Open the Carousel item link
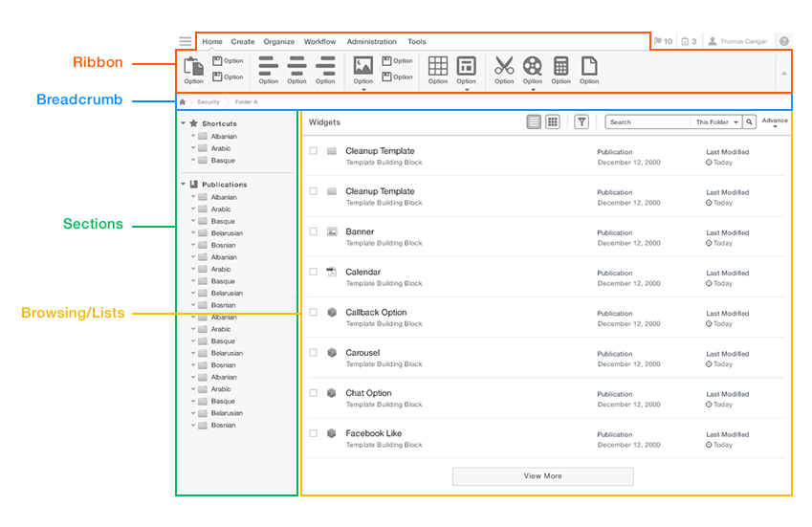The height and width of the screenshot is (527, 812). (362, 353)
